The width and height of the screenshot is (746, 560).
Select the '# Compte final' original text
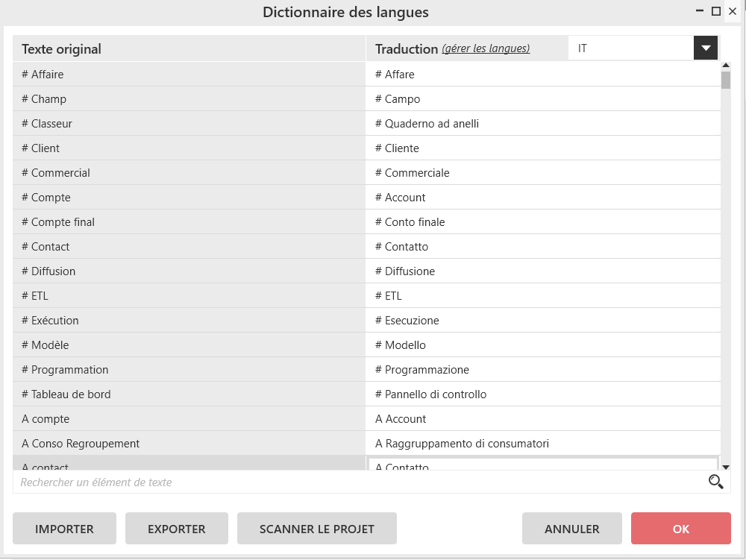point(189,222)
